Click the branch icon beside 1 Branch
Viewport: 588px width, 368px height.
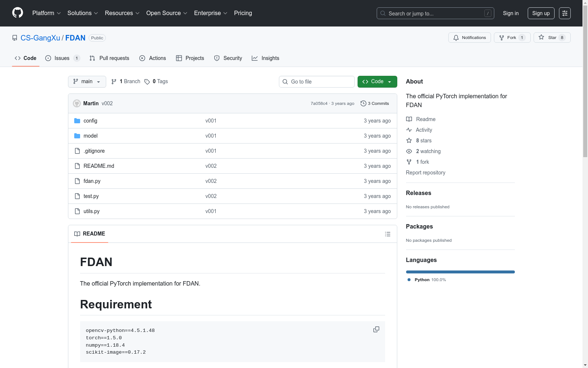114,82
